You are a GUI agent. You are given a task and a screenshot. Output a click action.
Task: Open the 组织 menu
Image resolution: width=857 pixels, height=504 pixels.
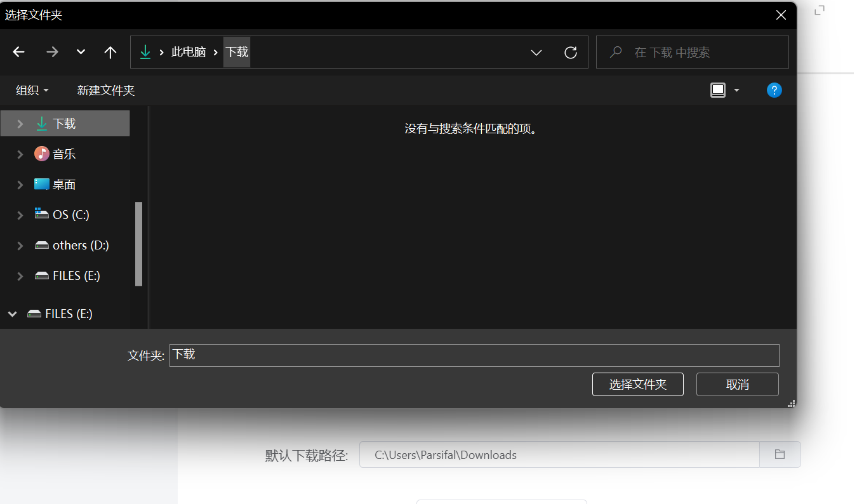30,90
